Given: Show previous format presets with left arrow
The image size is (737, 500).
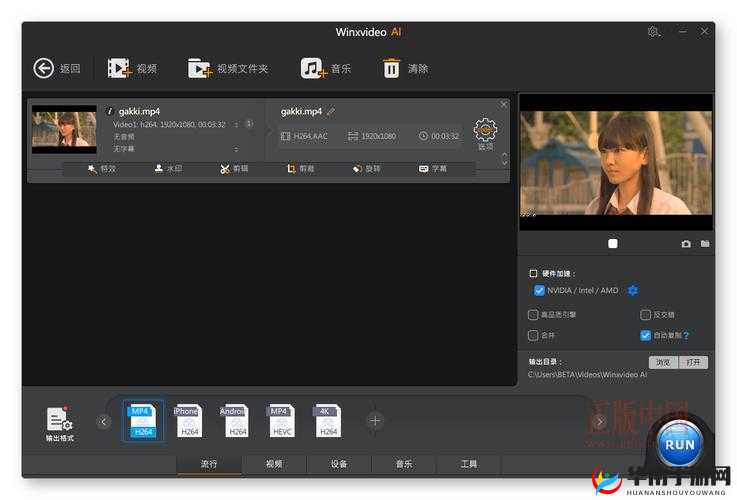Looking at the screenshot, I should [x=103, y=421].
